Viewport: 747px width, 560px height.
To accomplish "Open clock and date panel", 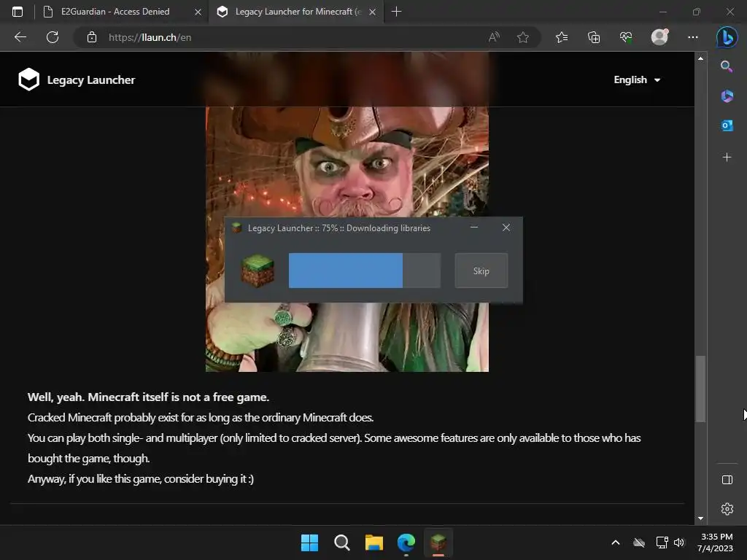I will pyautogui.click(x=715, y=542).
